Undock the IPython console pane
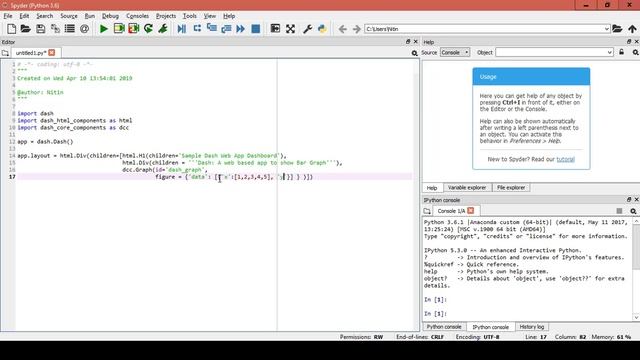This screenshot has height=360, width=640. pyautogui.click(x=629, y=200)
